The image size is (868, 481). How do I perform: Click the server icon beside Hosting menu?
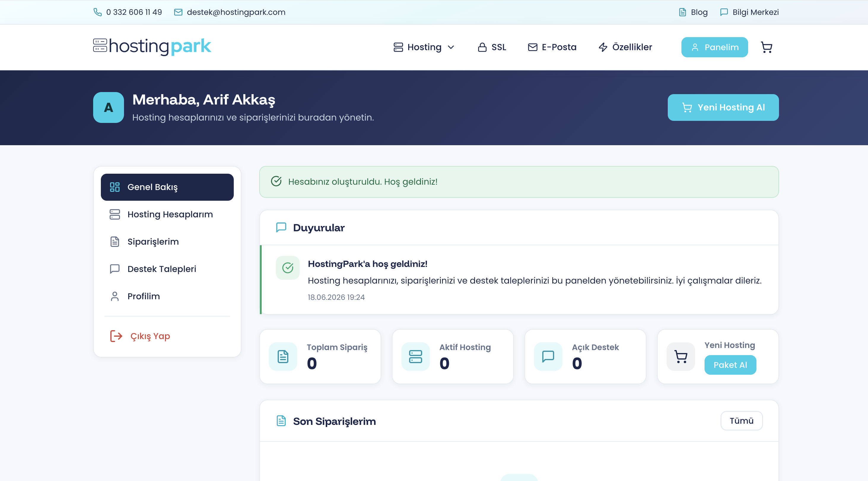(x=398, y=47)
